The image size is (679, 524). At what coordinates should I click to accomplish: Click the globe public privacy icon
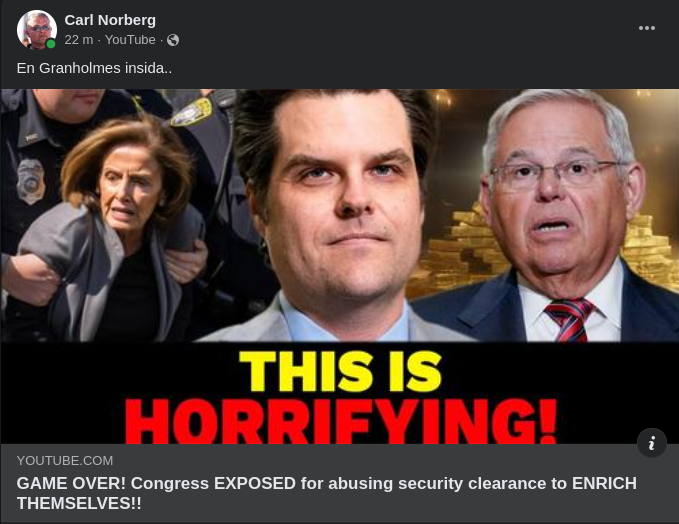click(173, 40)
